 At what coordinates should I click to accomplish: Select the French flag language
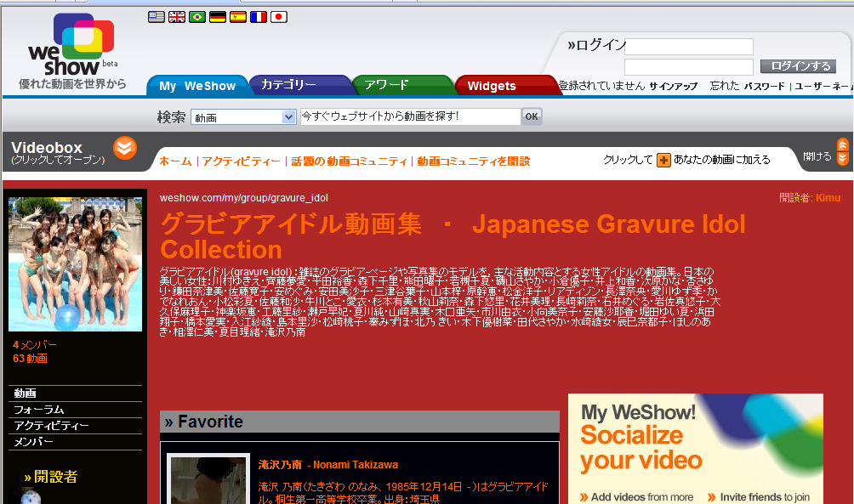coord(259,17)
